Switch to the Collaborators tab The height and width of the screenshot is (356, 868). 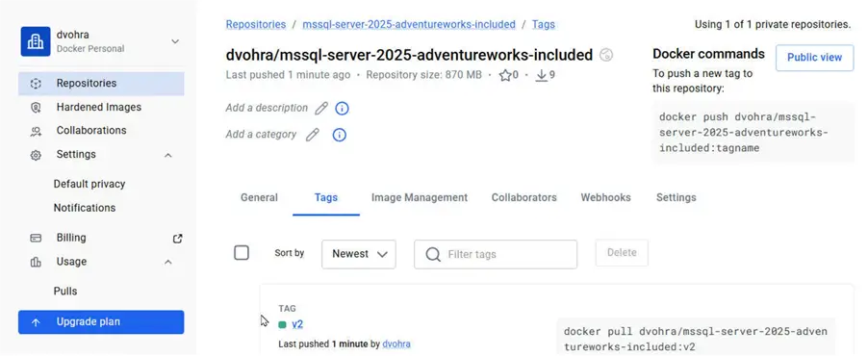(524, 197)
